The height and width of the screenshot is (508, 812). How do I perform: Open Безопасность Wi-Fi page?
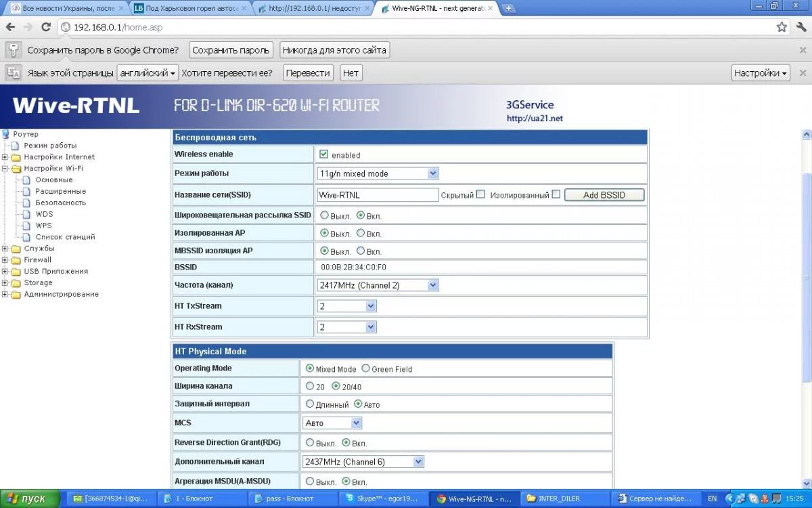[x=61, y=203]
